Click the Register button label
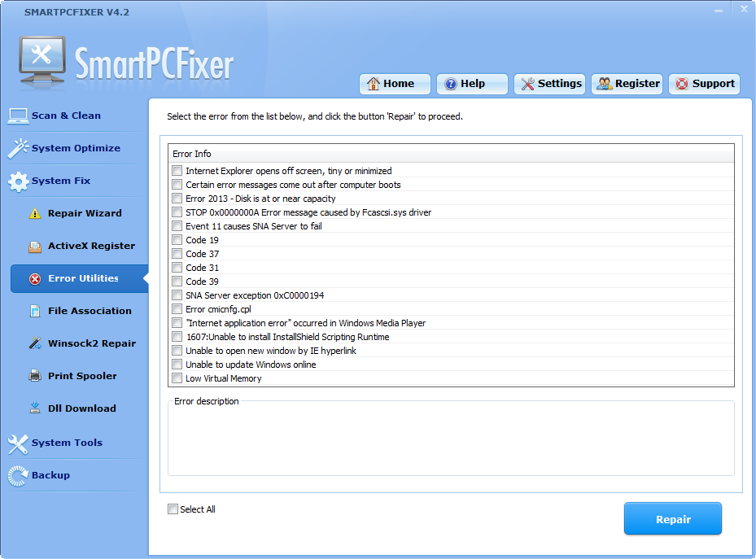Image resolution: width=756 pixels, height=559 pixels. point(637,84)
